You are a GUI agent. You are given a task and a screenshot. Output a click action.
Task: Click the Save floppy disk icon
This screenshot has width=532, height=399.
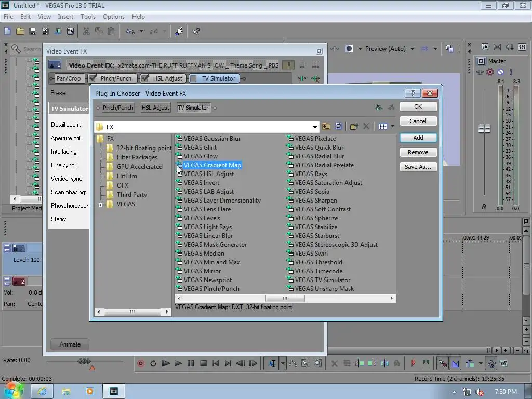click(33, 32)
